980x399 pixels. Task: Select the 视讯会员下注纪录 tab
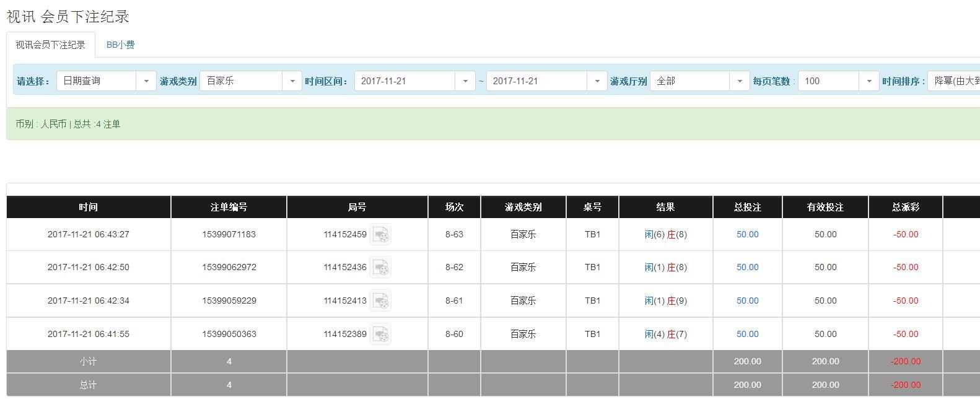[x=51, y=45]
